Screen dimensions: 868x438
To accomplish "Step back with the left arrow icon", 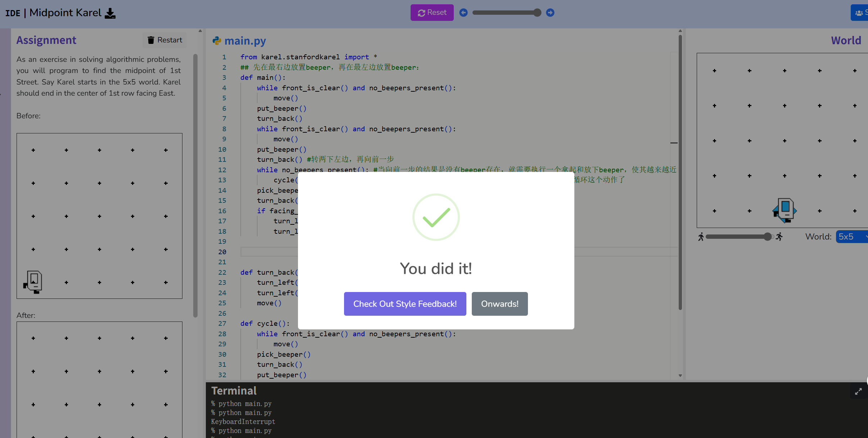I will (x=464, y=13).
